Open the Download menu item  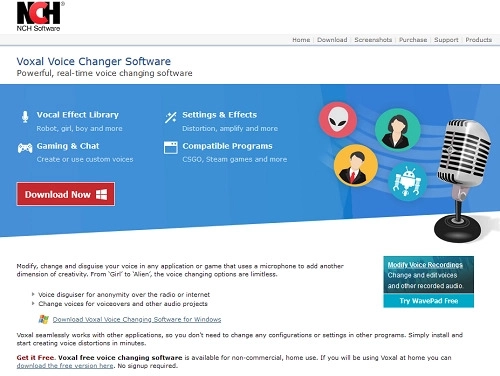click(x=332, y=40)
